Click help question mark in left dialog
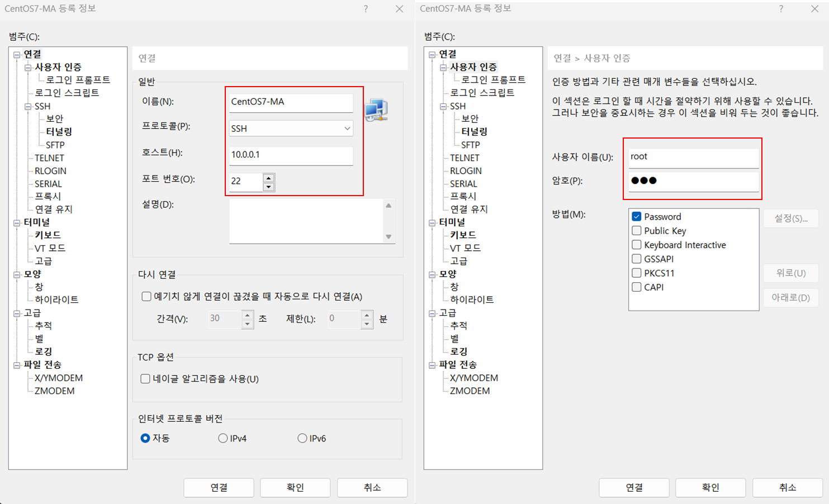829x504 pixels. point(366,9)
